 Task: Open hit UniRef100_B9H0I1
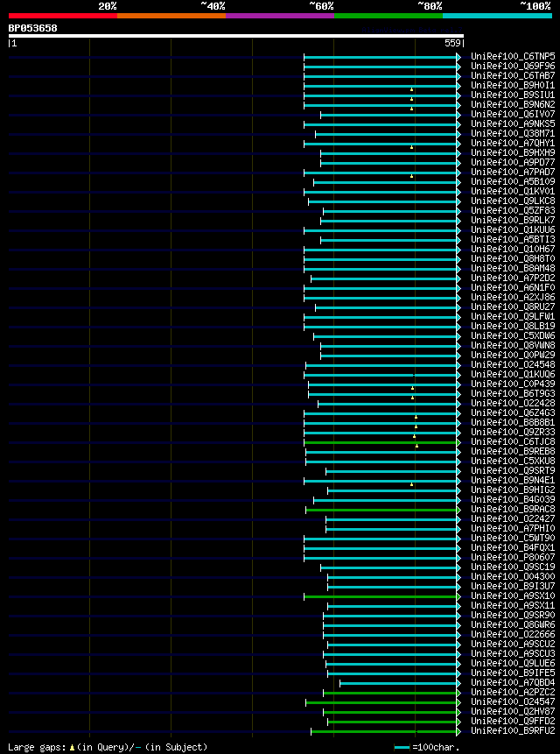point(513,85)
